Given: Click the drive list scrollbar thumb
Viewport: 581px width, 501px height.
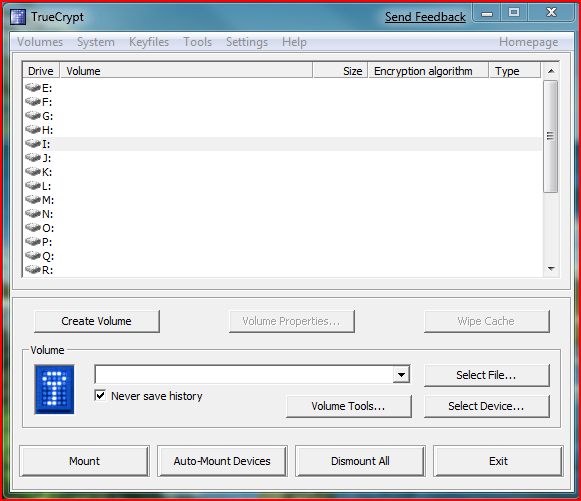Looking at the screenshot, I should point(551,136).
